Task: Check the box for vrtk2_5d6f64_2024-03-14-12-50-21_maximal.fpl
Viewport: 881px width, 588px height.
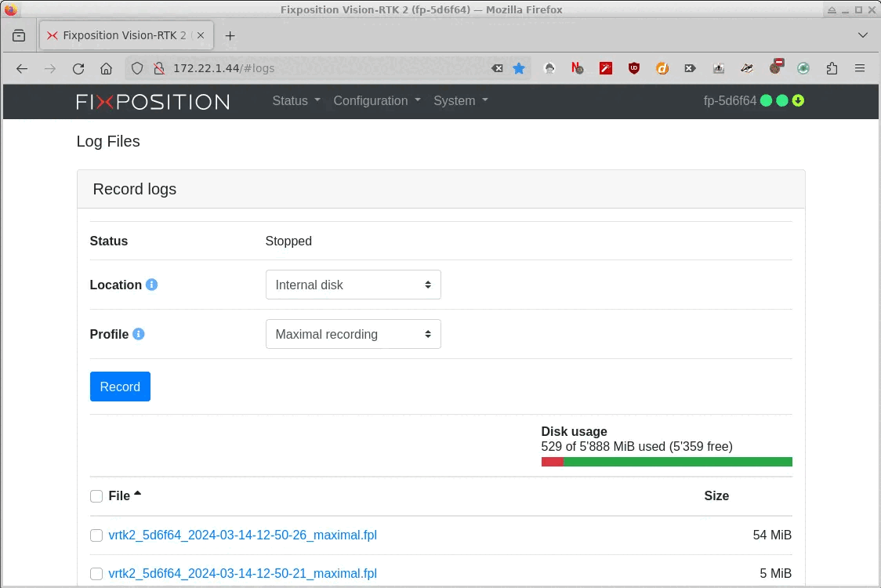Action: click(96, 573)
